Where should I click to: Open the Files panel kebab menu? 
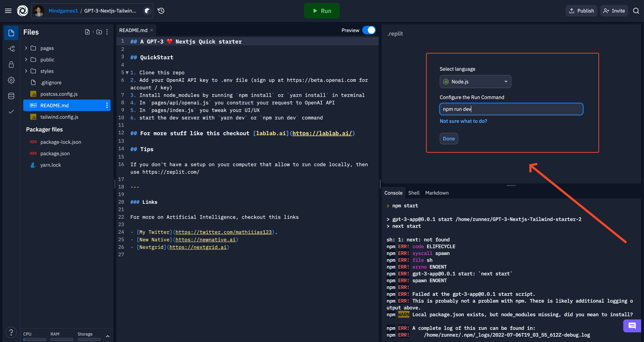pyautogui.click(x=107, y=32)
